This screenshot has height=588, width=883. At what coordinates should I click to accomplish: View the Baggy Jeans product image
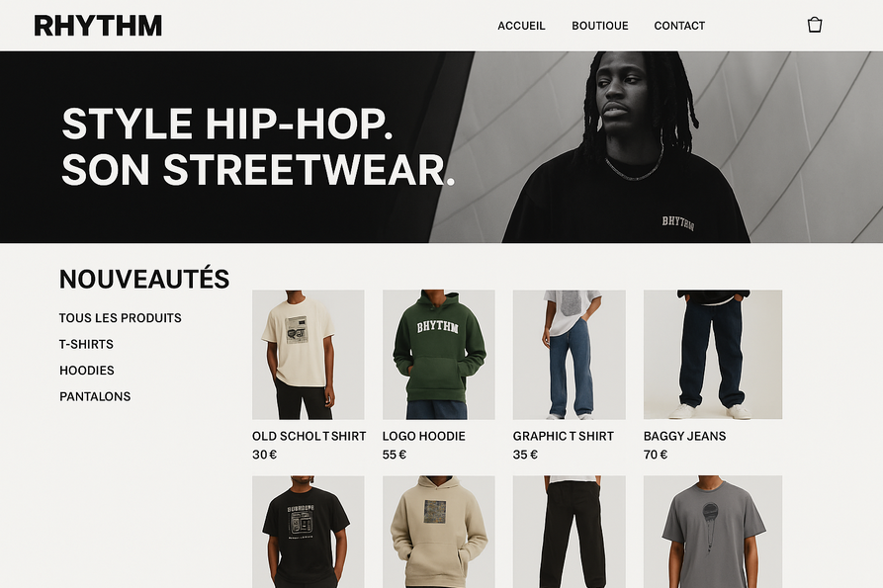[713, 355]
